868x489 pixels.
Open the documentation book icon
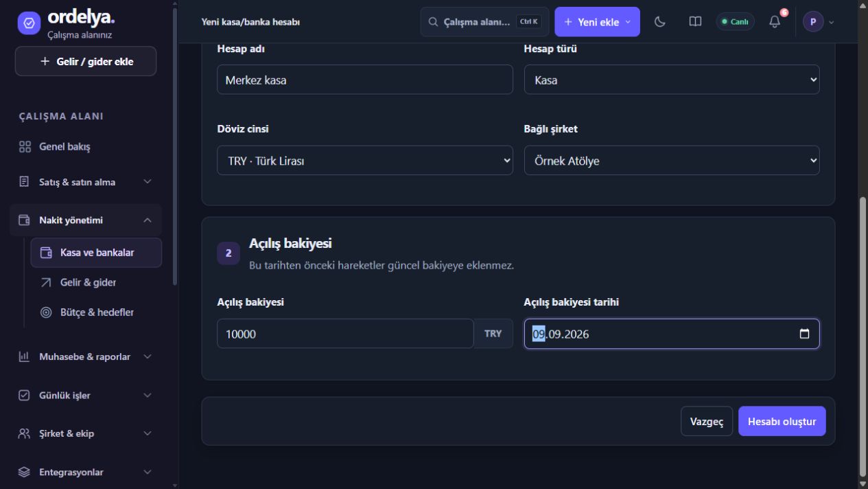click(x=695, y=22)
